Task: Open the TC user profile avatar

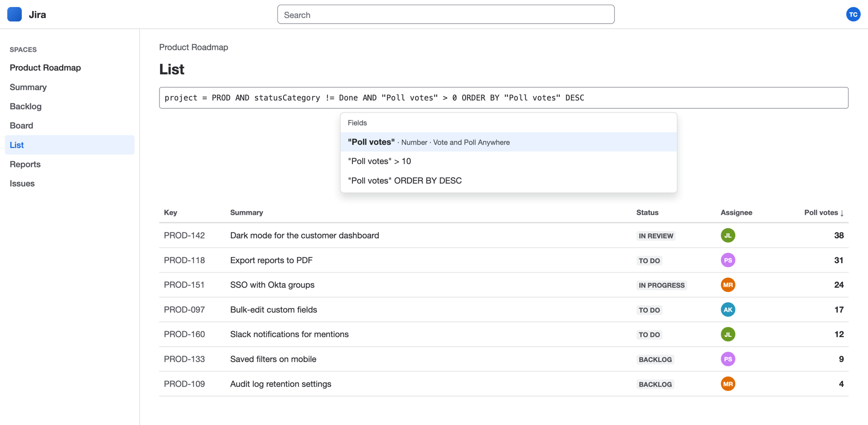Action: [x=853, y=15]
